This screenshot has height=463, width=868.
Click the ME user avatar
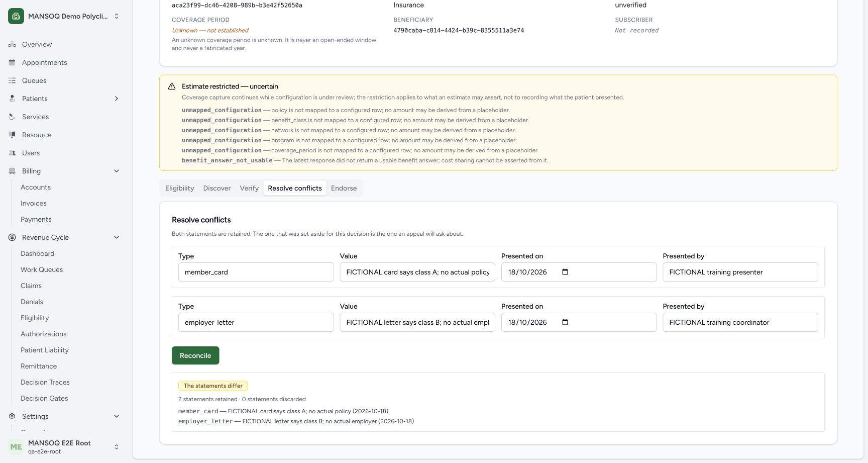pos(16,447)
